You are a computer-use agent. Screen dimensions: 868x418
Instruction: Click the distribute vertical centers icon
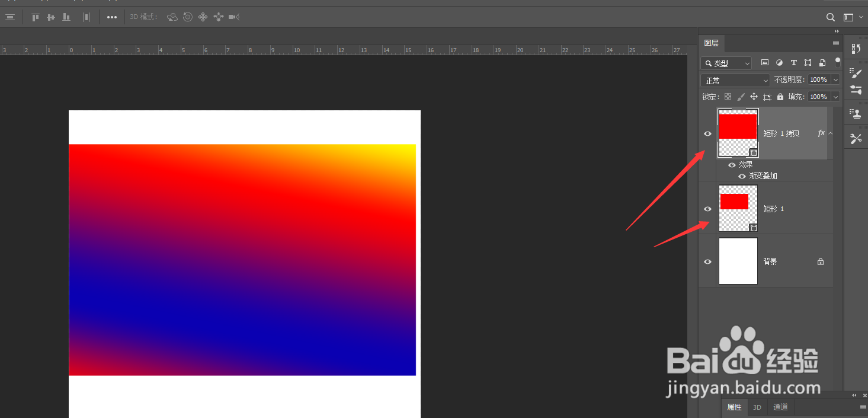(10, 17)
